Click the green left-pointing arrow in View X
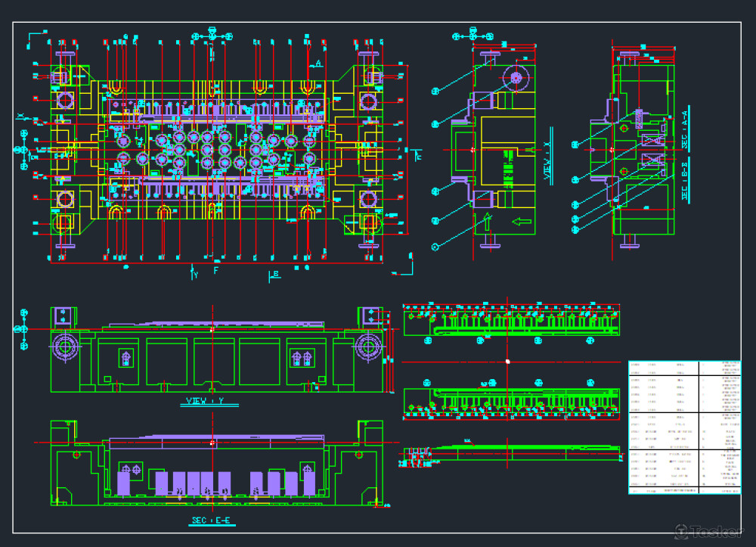Screen dimensions: 756x547 click(x=522, y=222)
